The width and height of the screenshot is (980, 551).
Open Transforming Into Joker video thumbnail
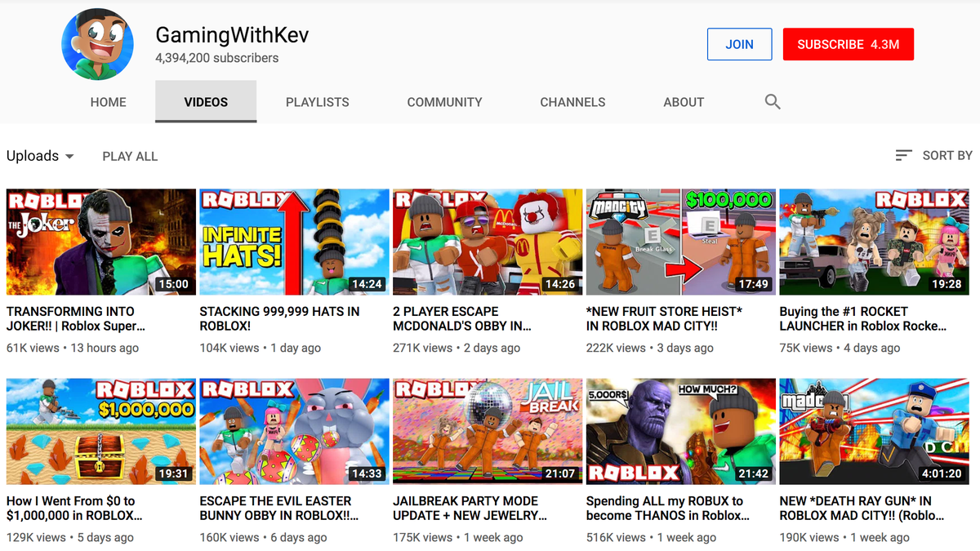101,242
